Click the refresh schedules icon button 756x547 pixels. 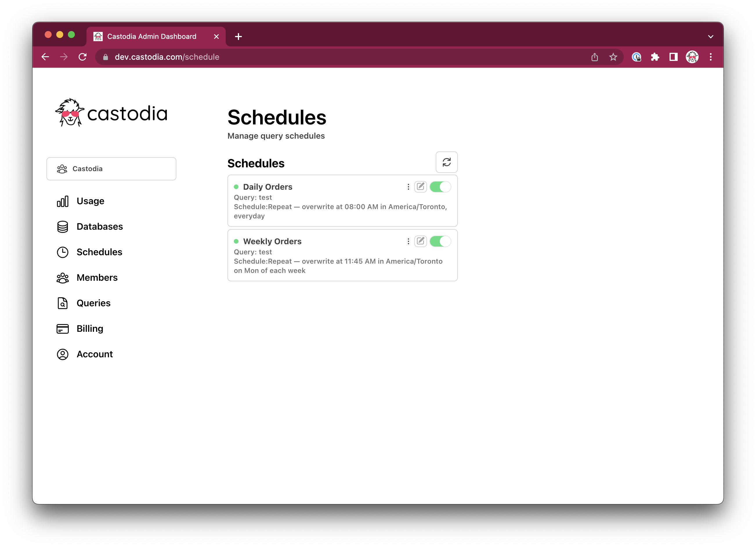click(x=446, y=162)
